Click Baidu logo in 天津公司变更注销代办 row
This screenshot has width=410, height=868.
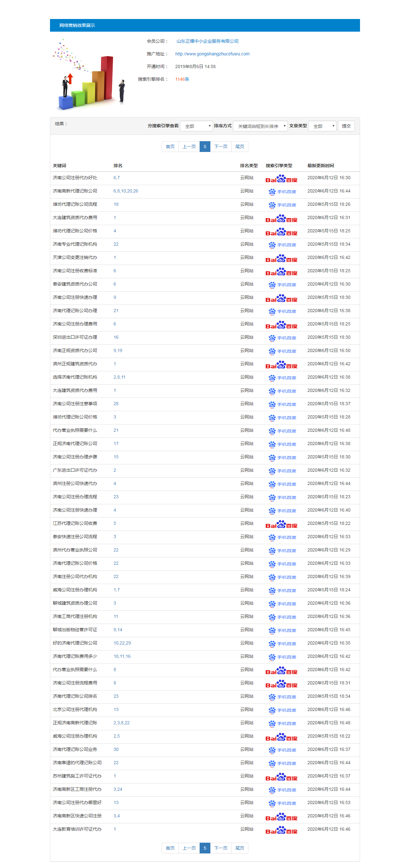(x=281, y=258)
